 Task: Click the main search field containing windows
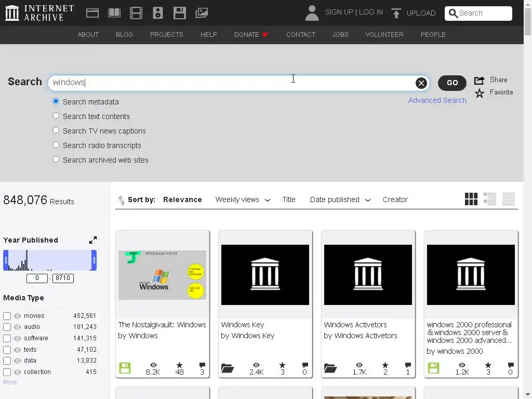(238, 83)
